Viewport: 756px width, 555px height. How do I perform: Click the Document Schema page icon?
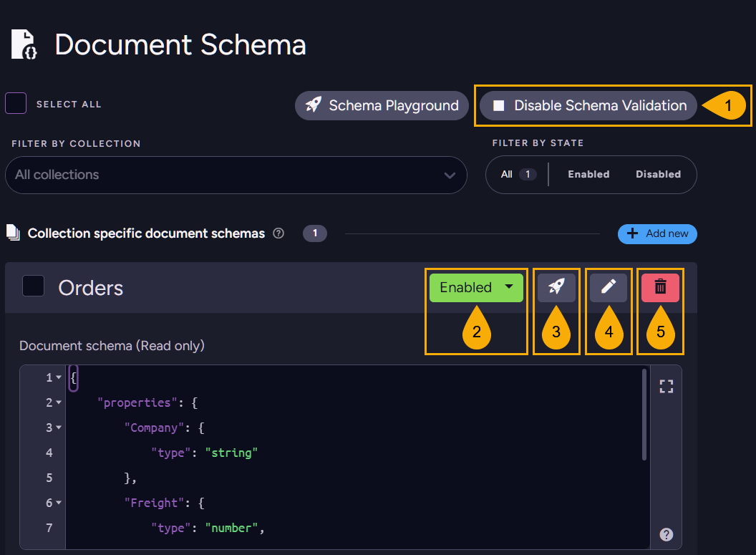(23, 44)
